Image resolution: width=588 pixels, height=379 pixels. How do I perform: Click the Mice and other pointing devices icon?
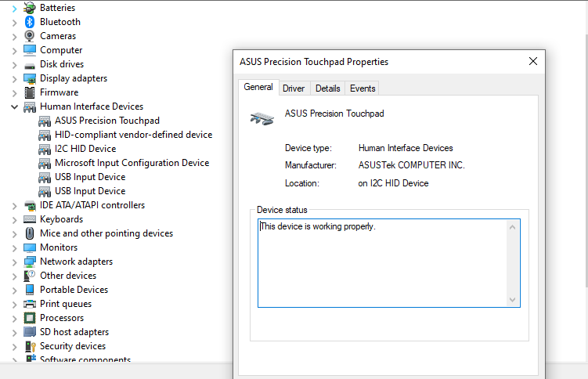[x=30, y=233]
